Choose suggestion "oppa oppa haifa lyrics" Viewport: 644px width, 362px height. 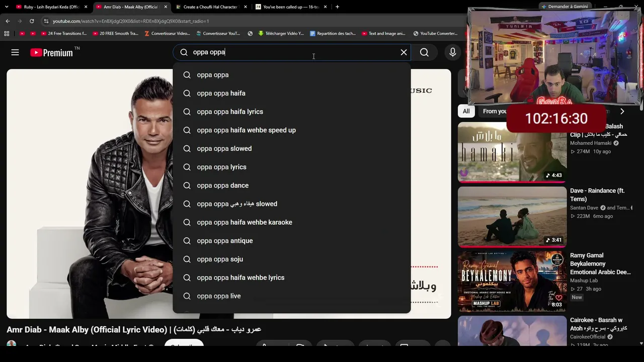point(292,112)
